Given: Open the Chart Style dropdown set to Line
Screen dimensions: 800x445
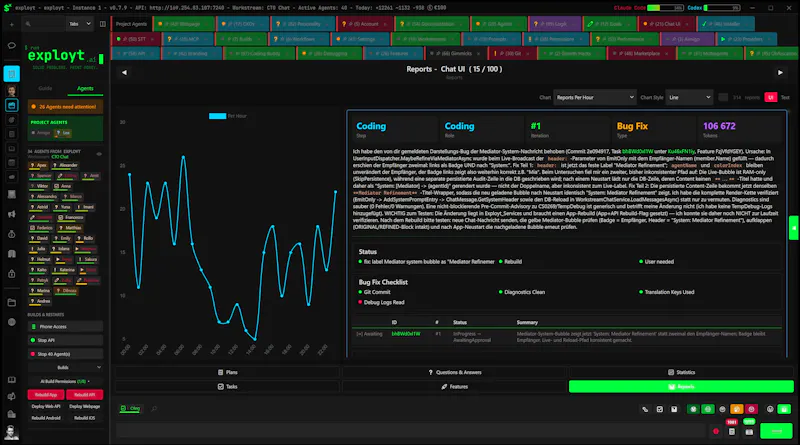Looking at the screenshot, I should click(x=689, y=97).
